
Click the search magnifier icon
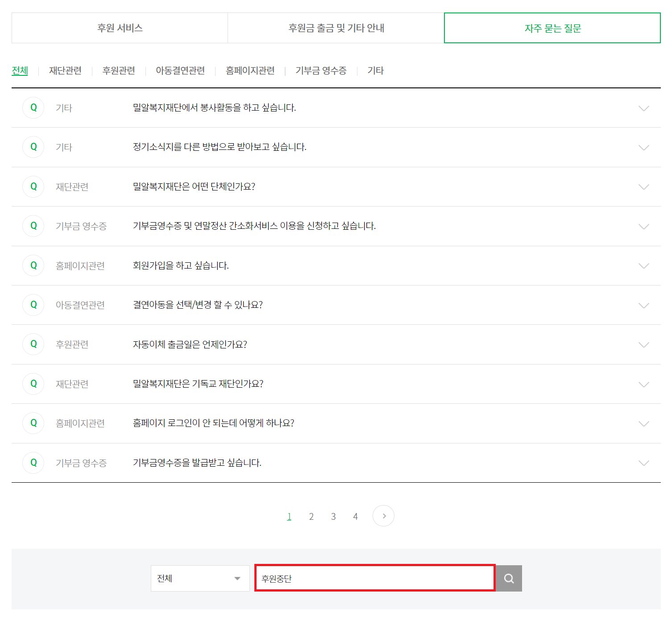(508, 578)
